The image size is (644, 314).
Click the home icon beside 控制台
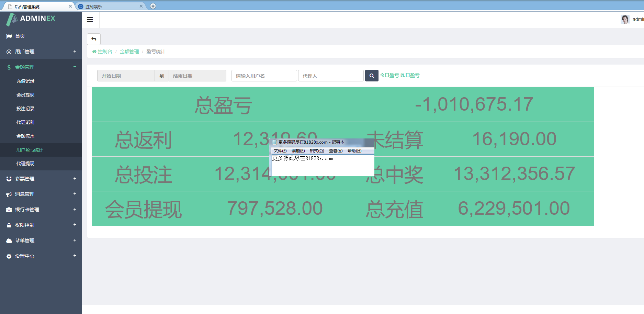tap(94, 52)
